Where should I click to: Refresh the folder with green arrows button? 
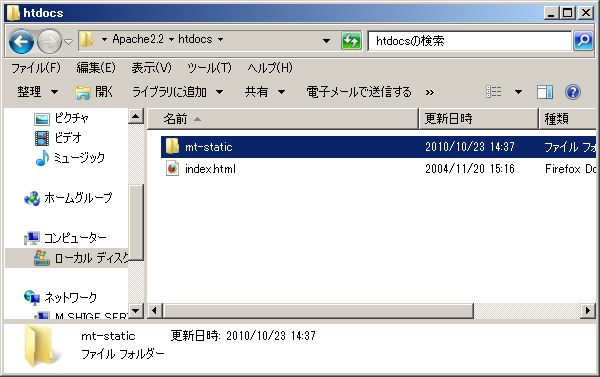click(x=351, y=41)
